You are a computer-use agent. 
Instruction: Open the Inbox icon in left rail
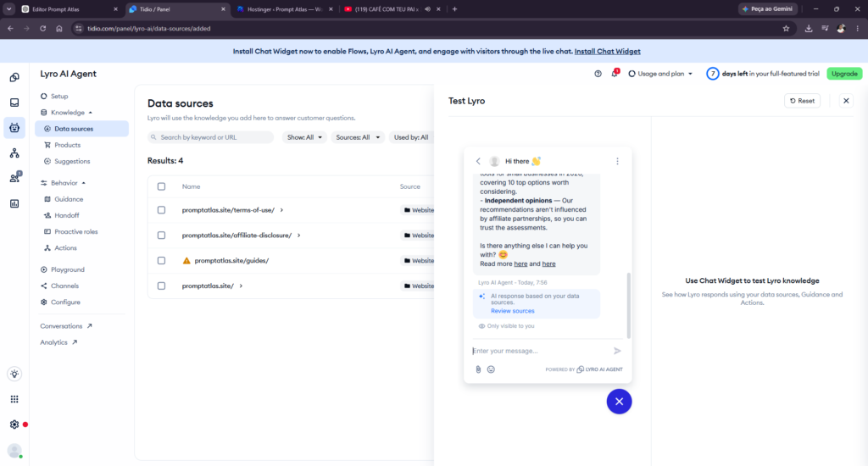click(x=14, y=103)
